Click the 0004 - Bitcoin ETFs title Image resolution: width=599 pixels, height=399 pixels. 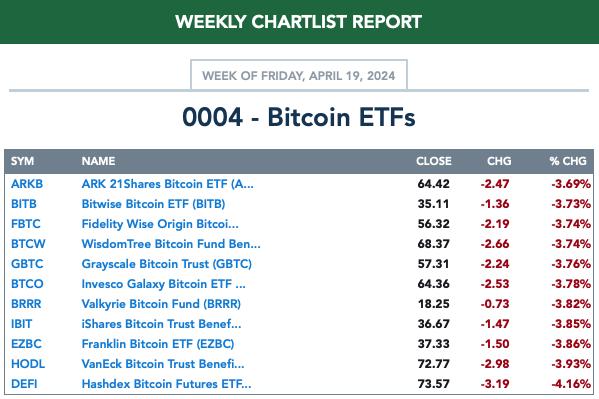[x=299, y=117]
